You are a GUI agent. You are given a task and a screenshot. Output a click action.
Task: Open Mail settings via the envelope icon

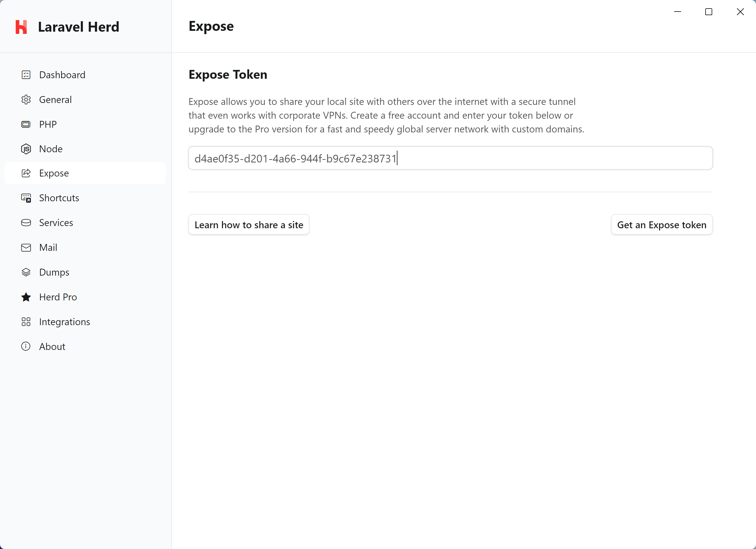(x=26, y=247)
